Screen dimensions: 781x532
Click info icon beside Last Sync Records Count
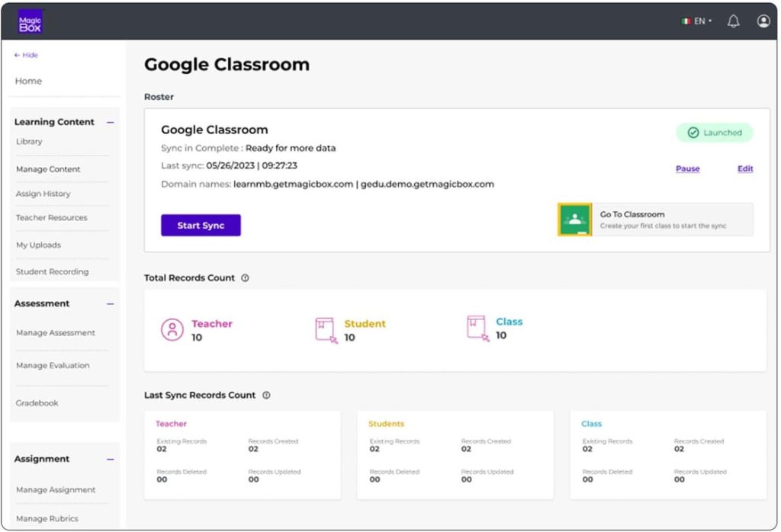(x=266, y=396)
